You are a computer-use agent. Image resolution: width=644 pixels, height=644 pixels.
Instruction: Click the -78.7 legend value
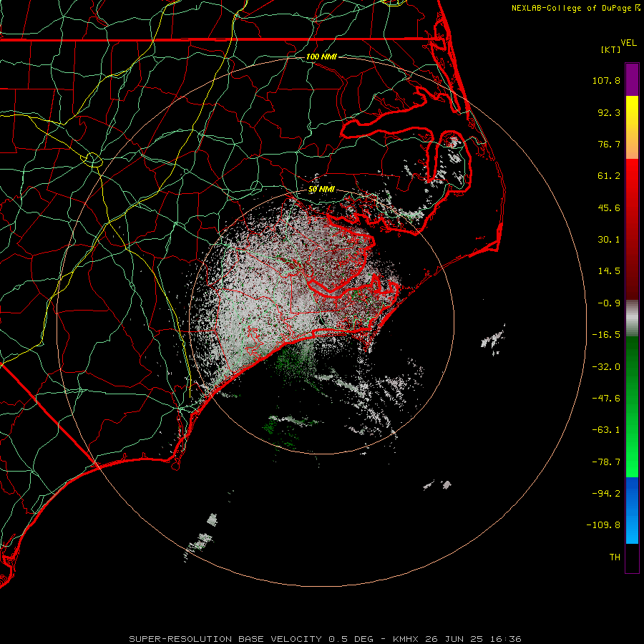click(x=606, y=462)
